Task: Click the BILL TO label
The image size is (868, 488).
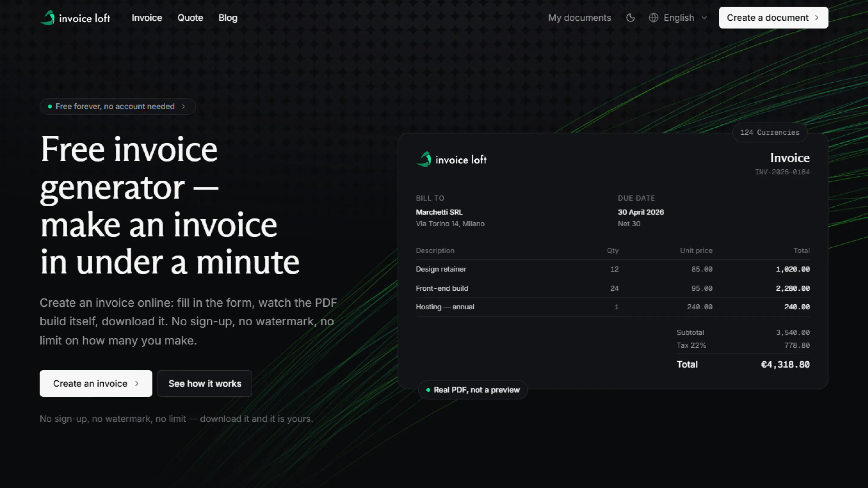Action: [430, 198]
